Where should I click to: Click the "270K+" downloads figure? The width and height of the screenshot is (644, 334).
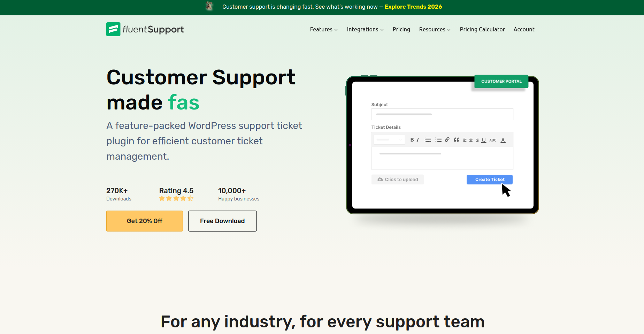coord(117,191)
